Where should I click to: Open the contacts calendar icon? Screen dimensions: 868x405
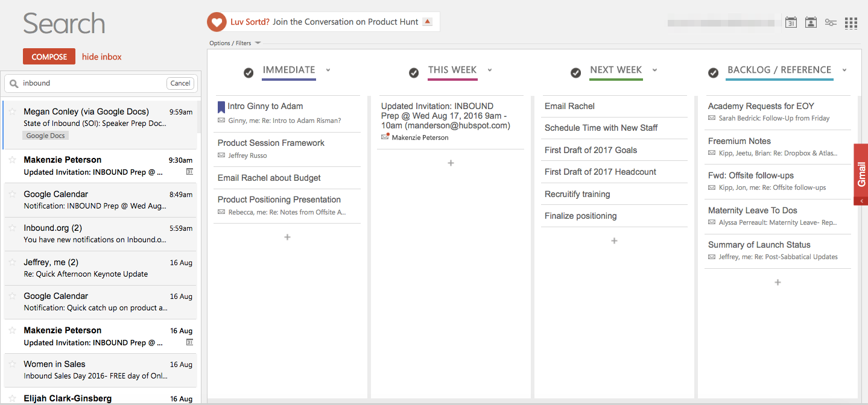(x=811, y=23)
